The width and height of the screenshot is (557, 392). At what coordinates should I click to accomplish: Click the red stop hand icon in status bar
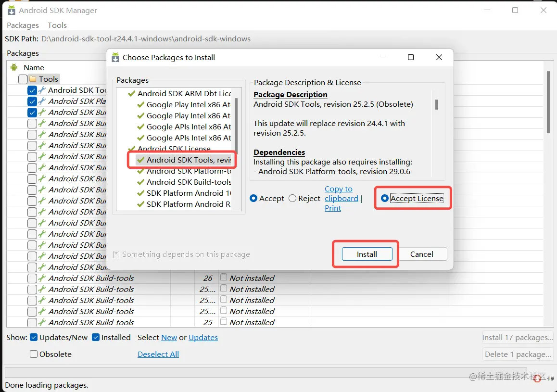[537, 379]
